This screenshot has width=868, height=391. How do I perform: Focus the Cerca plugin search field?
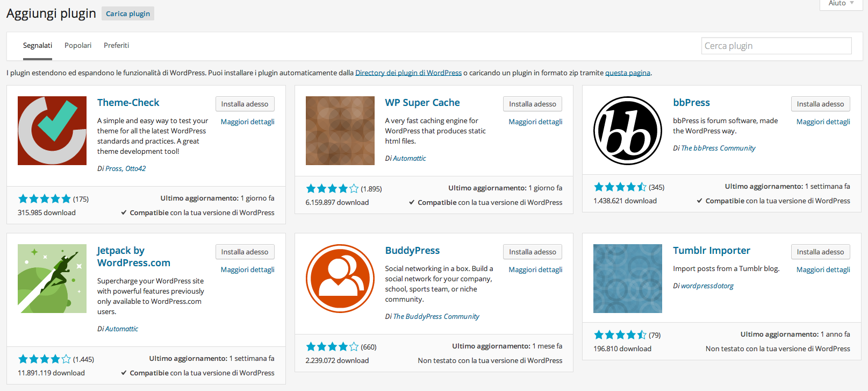777,46
